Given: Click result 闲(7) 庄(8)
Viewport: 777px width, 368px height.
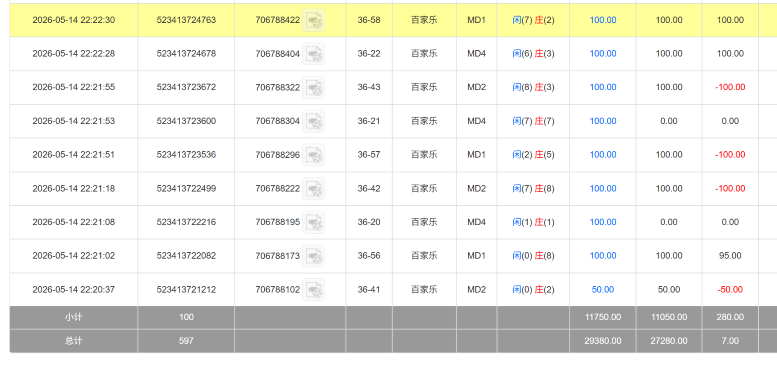Looking at the screenshot, I should [534, 188].
